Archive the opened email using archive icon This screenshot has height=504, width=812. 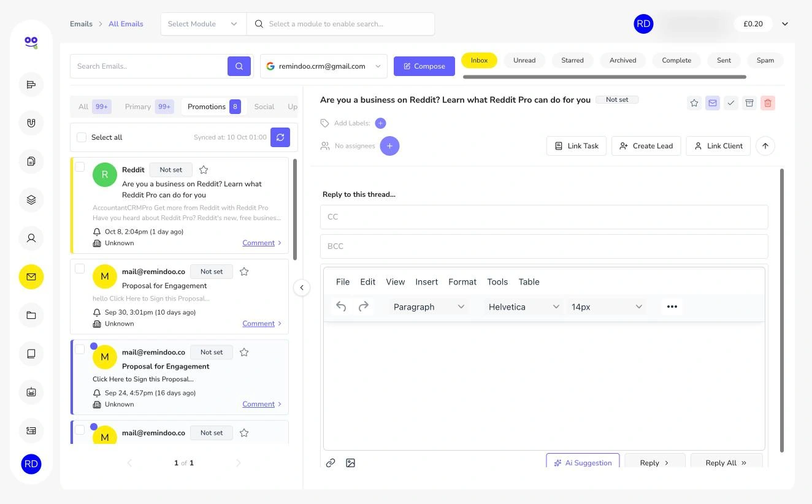(749, 103)
